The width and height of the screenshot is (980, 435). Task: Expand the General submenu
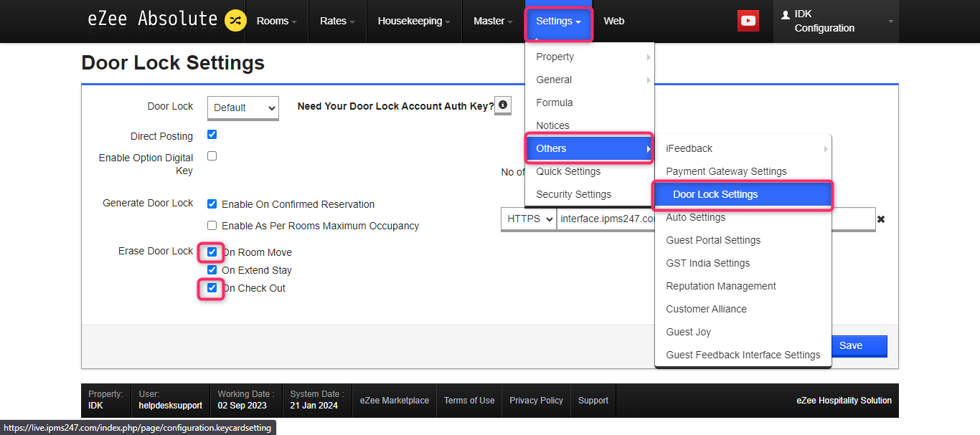[590, 80]
